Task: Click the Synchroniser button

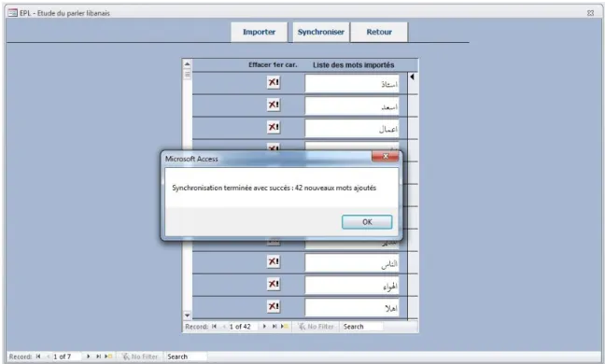Action: [320, 32]
